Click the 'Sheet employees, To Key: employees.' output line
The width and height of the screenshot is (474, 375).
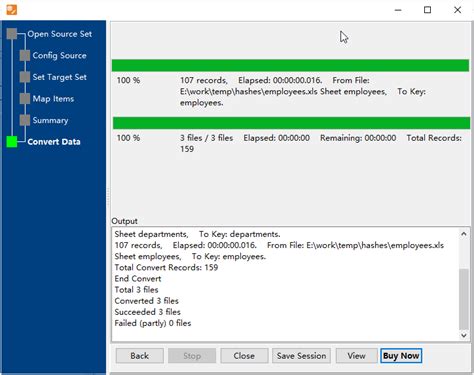coord(190,256)
